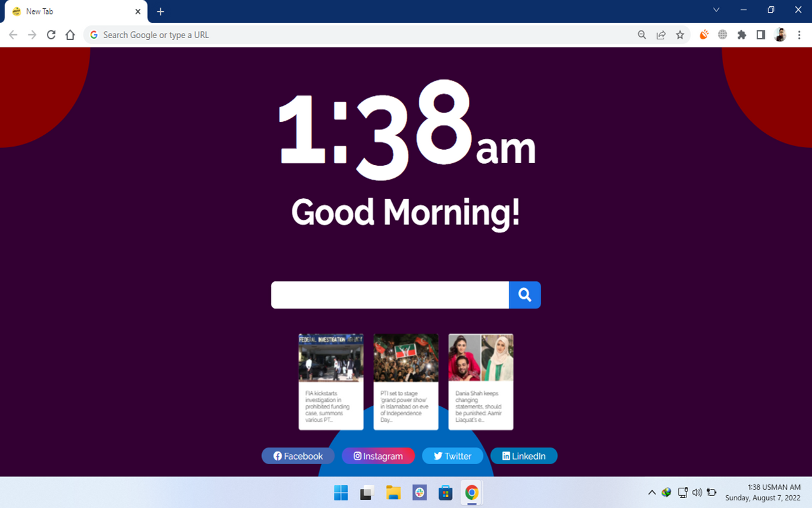Open FIA kickstarts investigation news card
This screenshot has width=812, height=508.
(331, 382)
